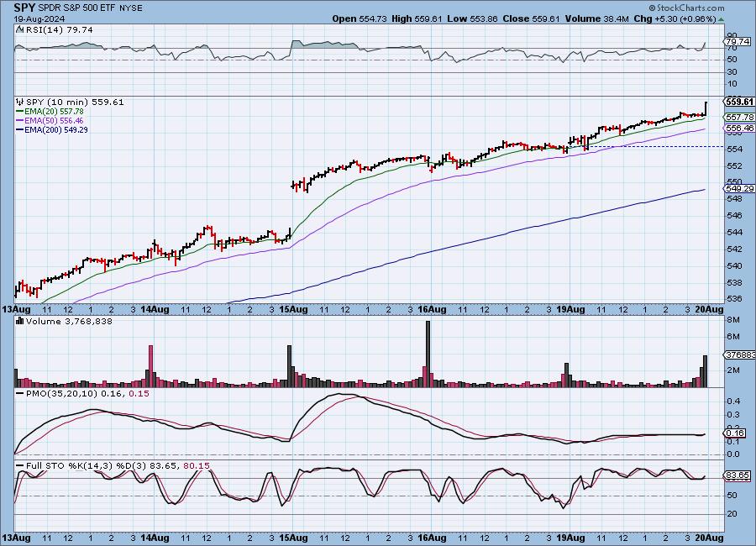The width and height of the screenshot is (756, 546).
Task: Click the tallest volume bar at 16Aug
Action: (428, 354)
